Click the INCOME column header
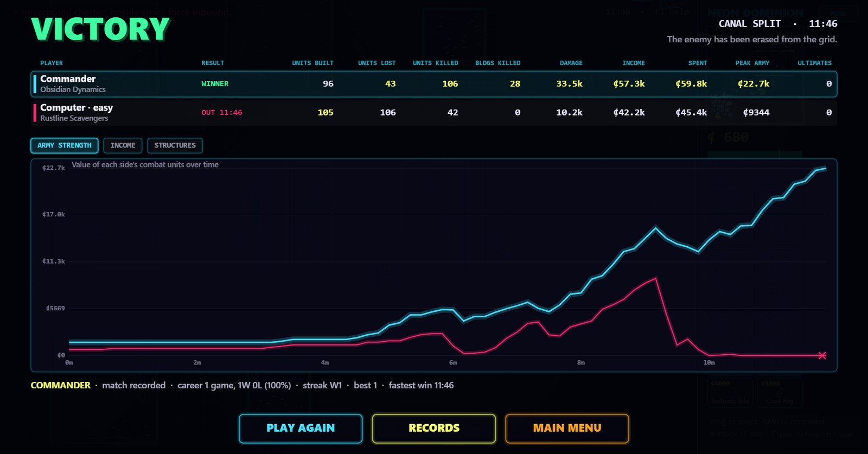The image size is (868, 454). click(x=634, y=63)
